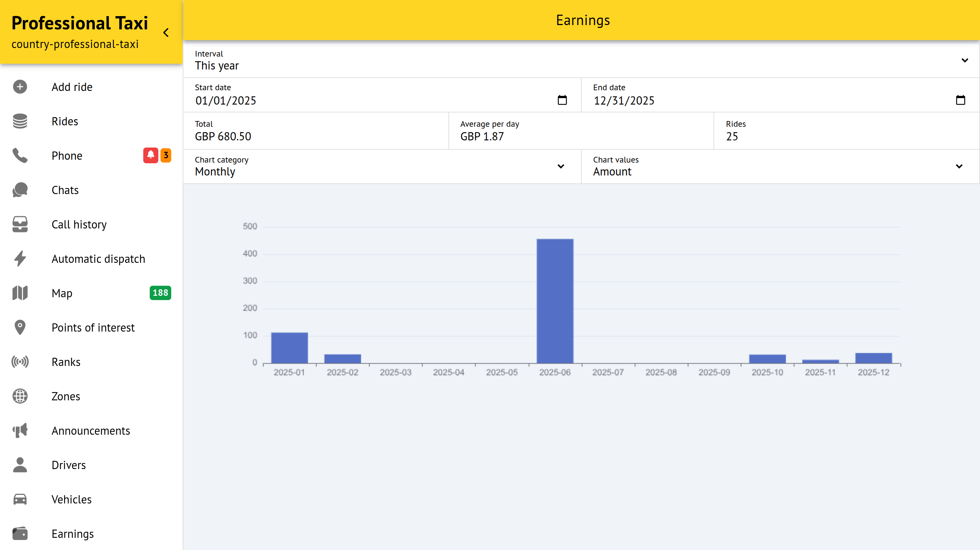Open Call history menu item
Screen dimensions: 980x550
(79, 225)
